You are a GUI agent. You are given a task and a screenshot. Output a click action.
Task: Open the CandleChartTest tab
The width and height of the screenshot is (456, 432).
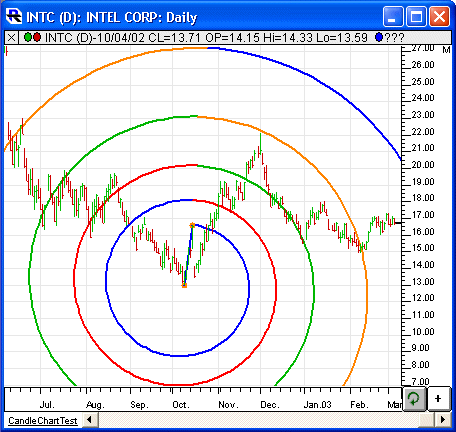[43, 421]
